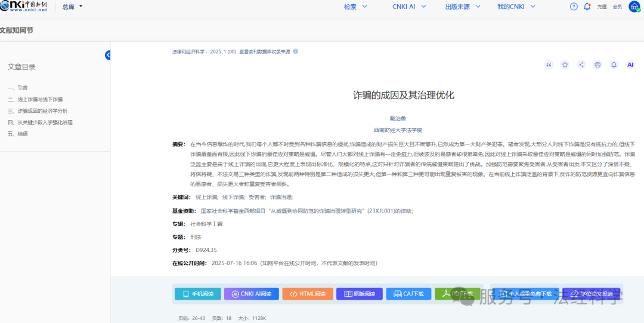Click the star favorite icon
This screenshot has width=644, height=323.
pos(565,64)
